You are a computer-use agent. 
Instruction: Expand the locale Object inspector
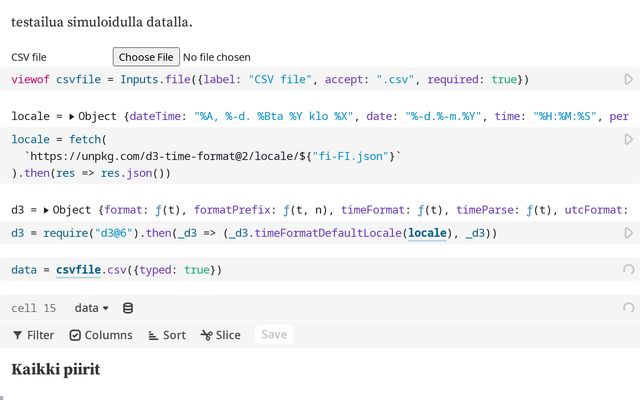[x=71, y=117]
